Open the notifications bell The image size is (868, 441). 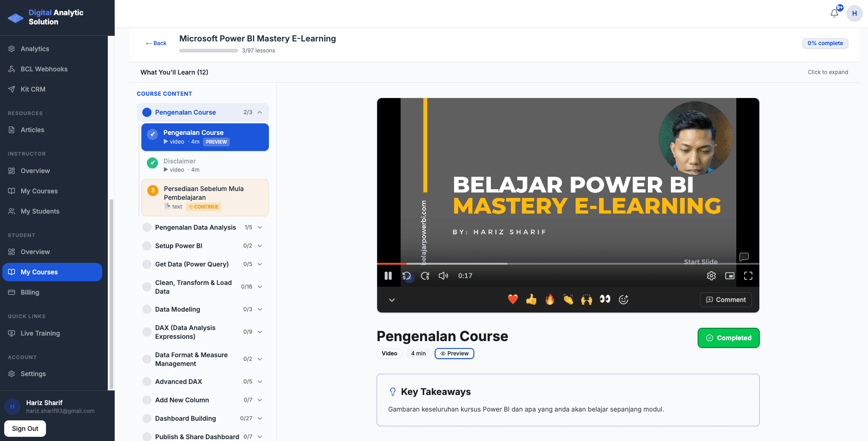tap(834, 13)
